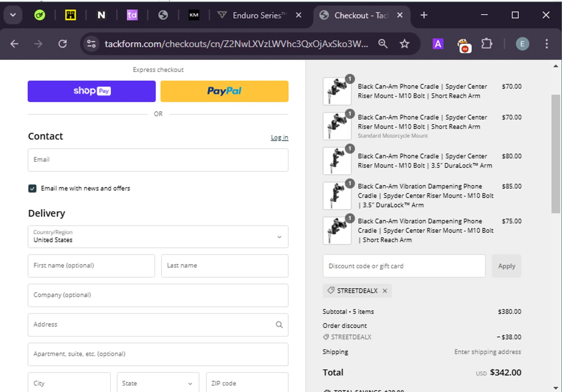Click the $80.00 DuraLock item thumbnail
Image resolution: width=562 pixels, height=392 pixels.
[x=337, y=161]
